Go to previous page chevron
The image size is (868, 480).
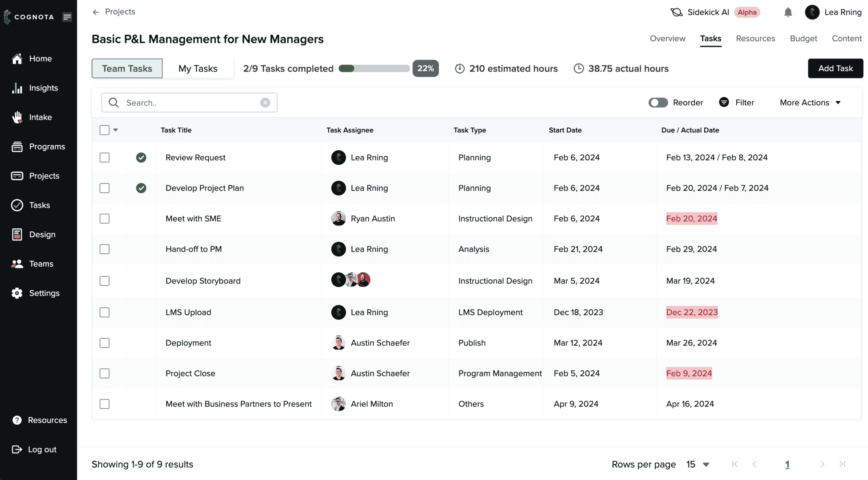tap(754, 464)
